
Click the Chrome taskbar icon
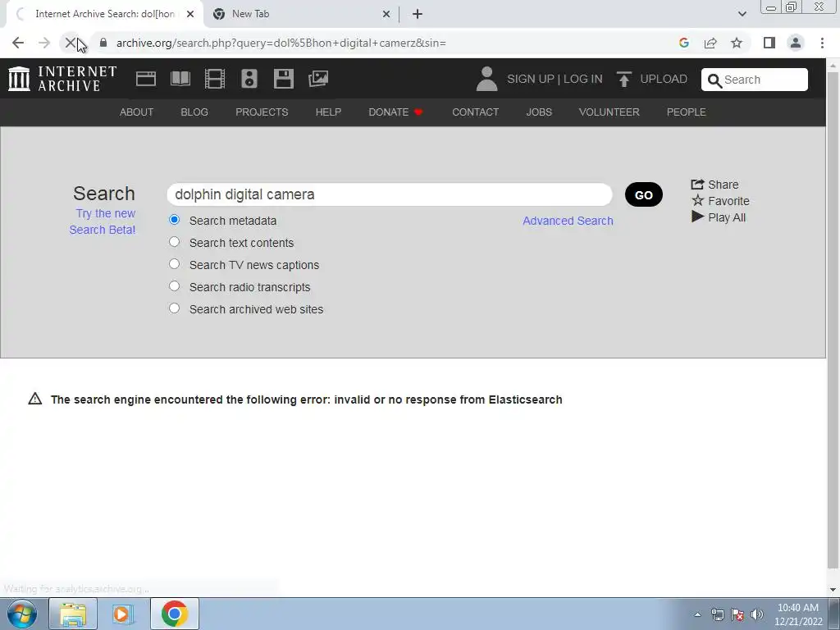tap(174, 614)
